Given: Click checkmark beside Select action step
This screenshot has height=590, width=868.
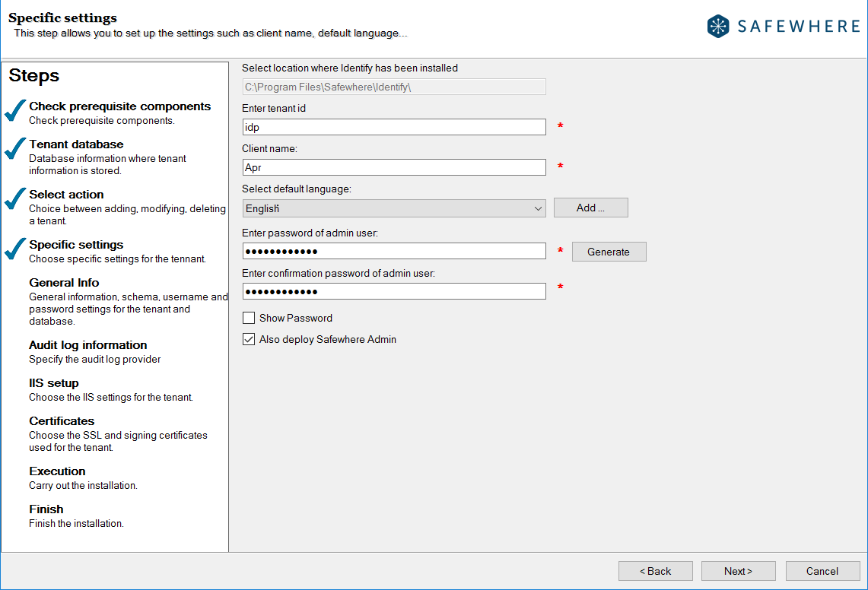Looking at the screenshot, I should (15, 198).
